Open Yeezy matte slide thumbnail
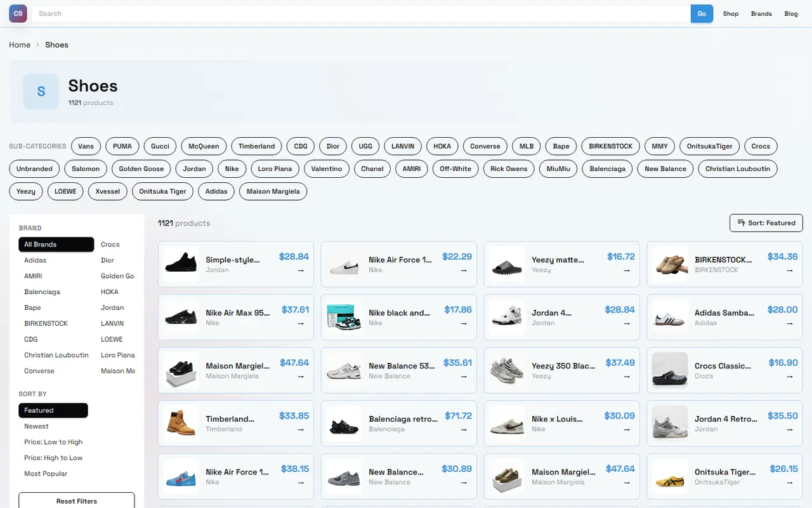The height and width of the screenshot is (508, 812). tap(507, 264)
